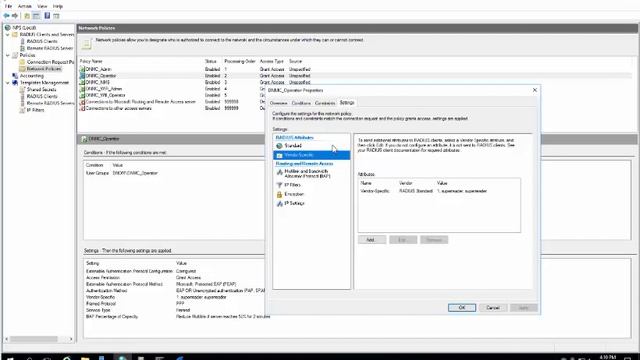Close the DNMC_Operator Properties dialog

(535, 90)
